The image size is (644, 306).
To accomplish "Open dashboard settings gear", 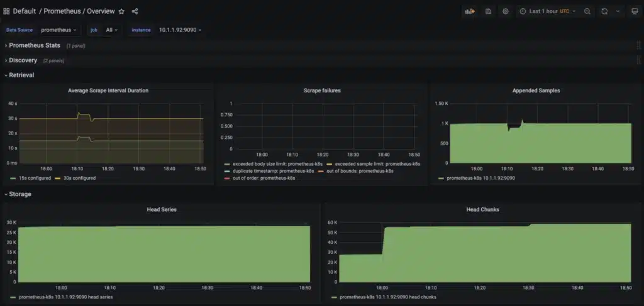I will pyautogui.click(x=506, y=11).
